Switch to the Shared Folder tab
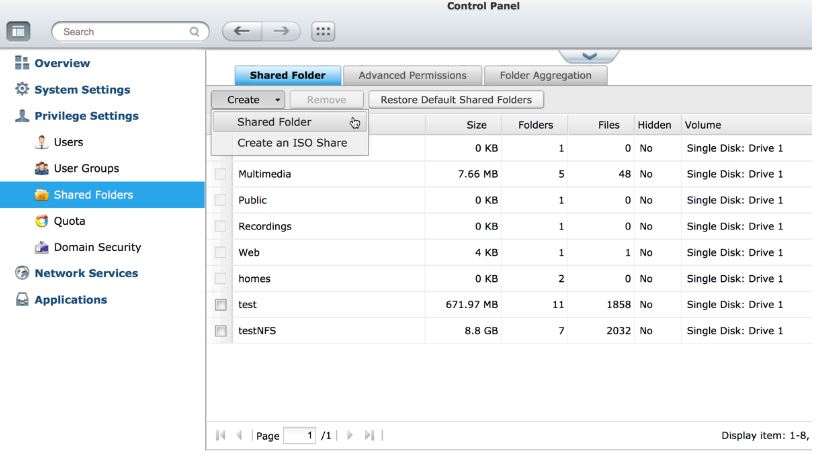The image size is (817, 455). tap(288, 75)
